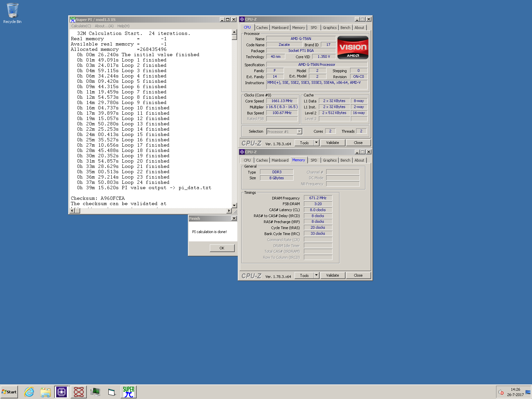Click Super PI horizontal scrollbar left arrow
Screen dimensions: 532x399
72,210
